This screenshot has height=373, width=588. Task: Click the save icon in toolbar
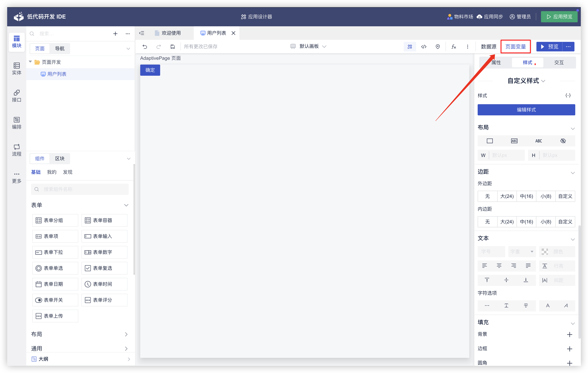coord(173,46)
